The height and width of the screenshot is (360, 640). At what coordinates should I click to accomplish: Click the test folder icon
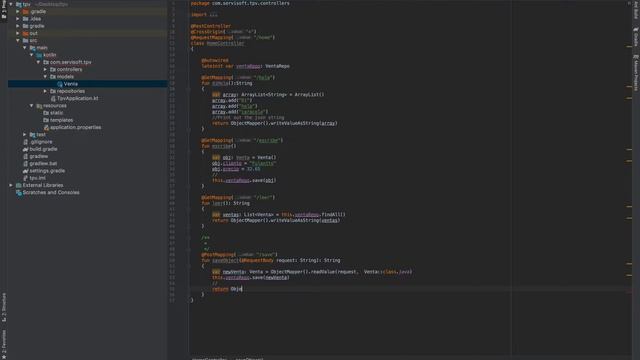pyautogui.click(x=33, y=134)
